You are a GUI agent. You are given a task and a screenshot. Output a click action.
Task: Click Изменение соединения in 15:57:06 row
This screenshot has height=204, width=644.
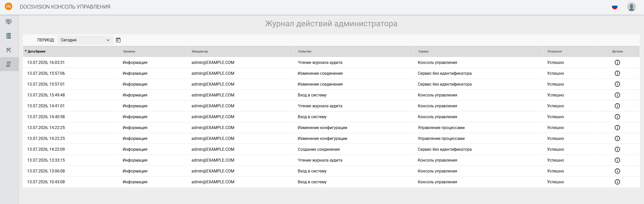point(320,73)
